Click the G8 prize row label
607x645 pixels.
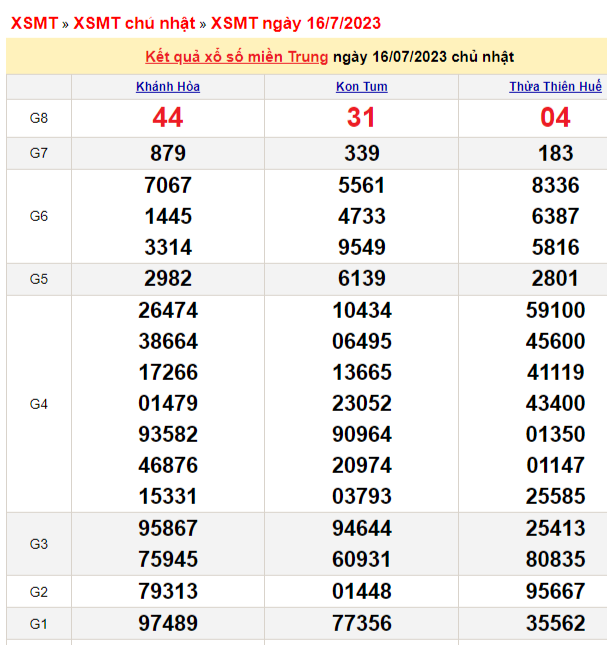coord(39,118)
